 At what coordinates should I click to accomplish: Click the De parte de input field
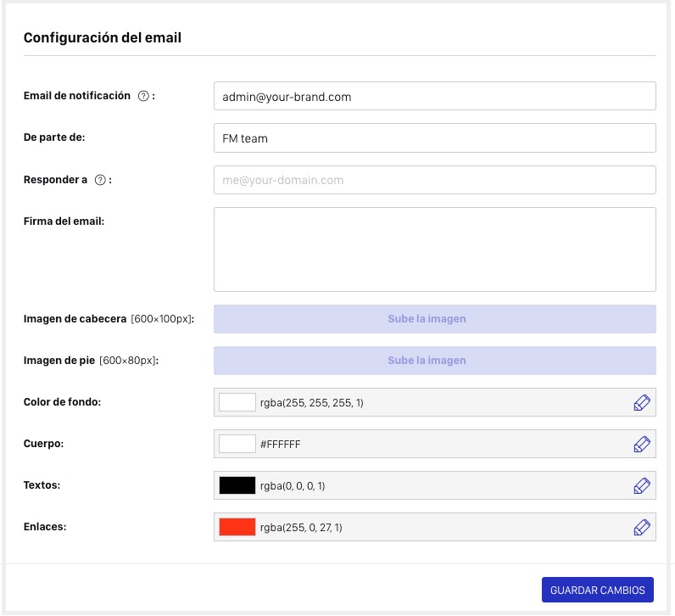(x=434, y=138)
